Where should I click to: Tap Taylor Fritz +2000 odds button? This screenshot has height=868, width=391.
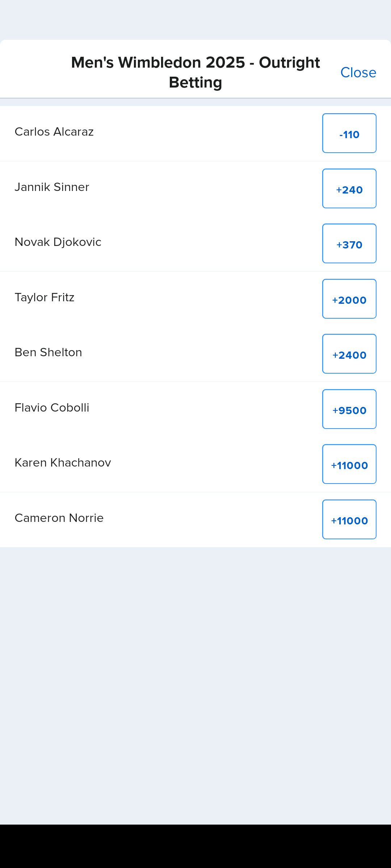pos(349,299)
